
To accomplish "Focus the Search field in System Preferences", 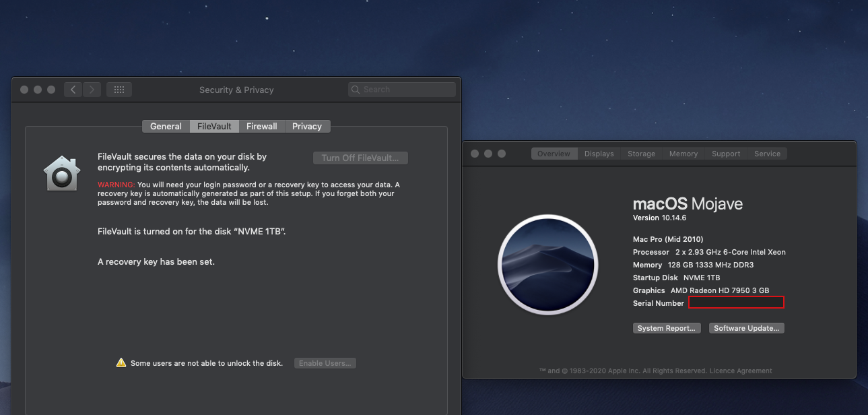I will click(x=402, y=90).
